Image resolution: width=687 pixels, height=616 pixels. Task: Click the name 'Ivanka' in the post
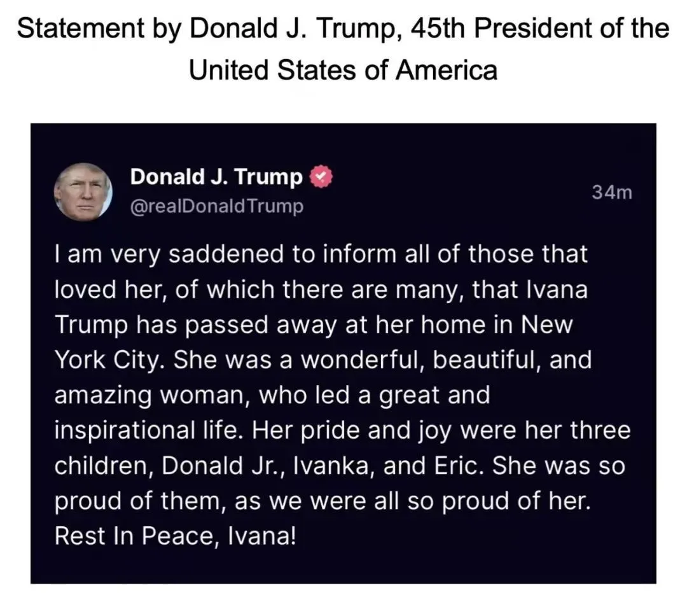331,466
